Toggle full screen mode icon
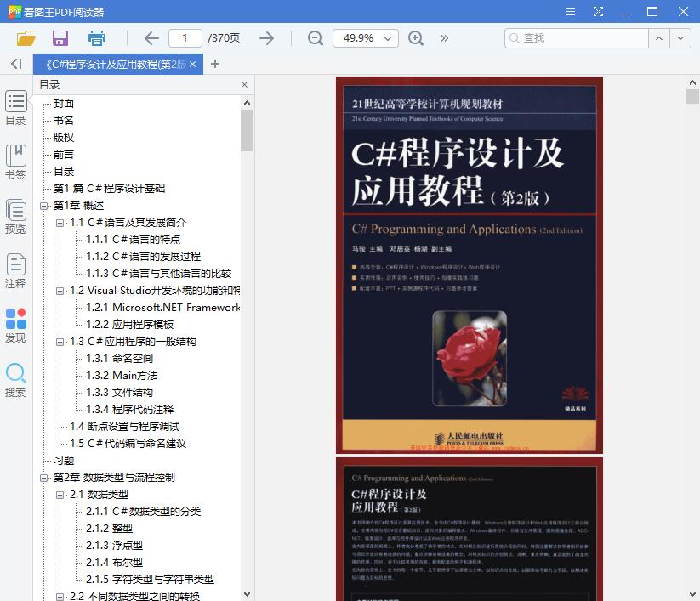 click(x=598, y=12)
